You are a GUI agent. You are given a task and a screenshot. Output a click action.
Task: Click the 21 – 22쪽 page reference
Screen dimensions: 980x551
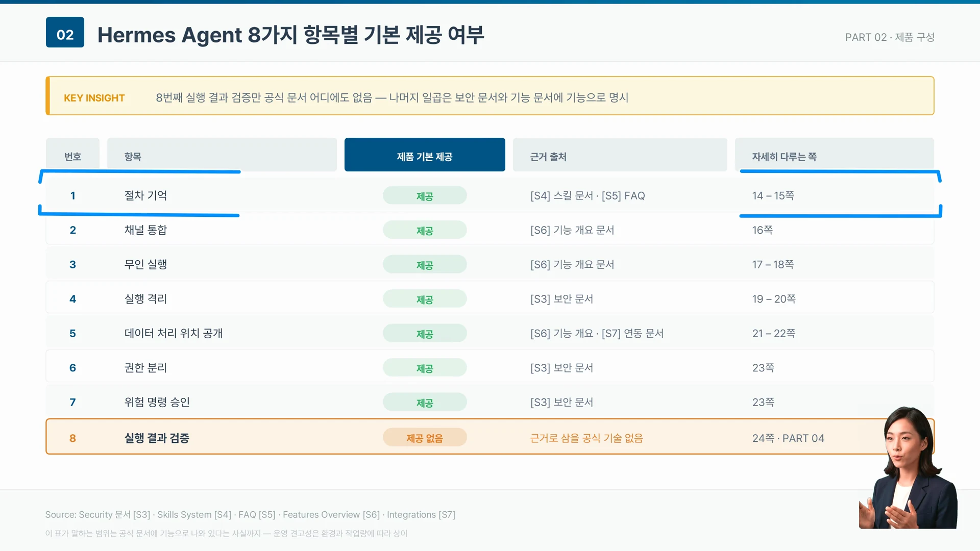pos(774,334)
